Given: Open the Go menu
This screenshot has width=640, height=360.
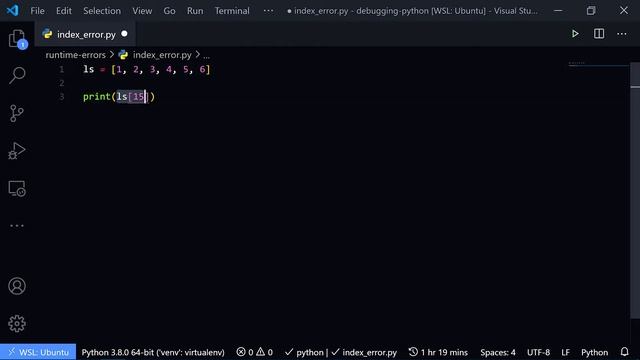Looking at the screenshot, I should (169, 11).
